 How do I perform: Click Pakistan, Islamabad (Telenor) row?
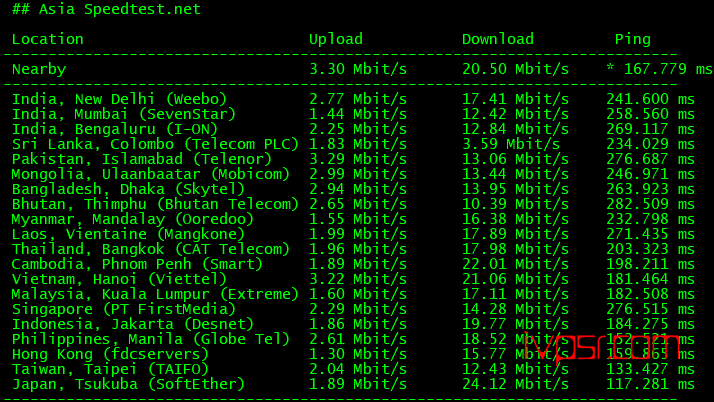pyautogui.click(x=353, y=159)
